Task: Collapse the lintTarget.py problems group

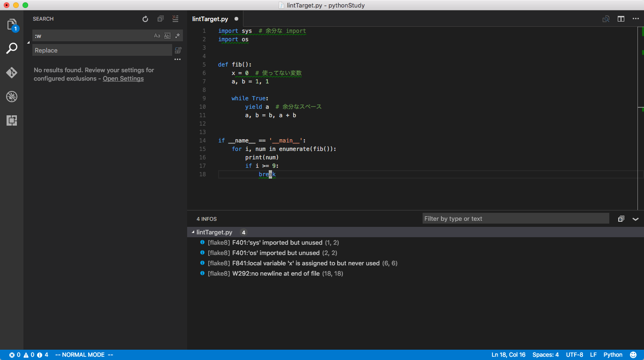Action: 193,232
